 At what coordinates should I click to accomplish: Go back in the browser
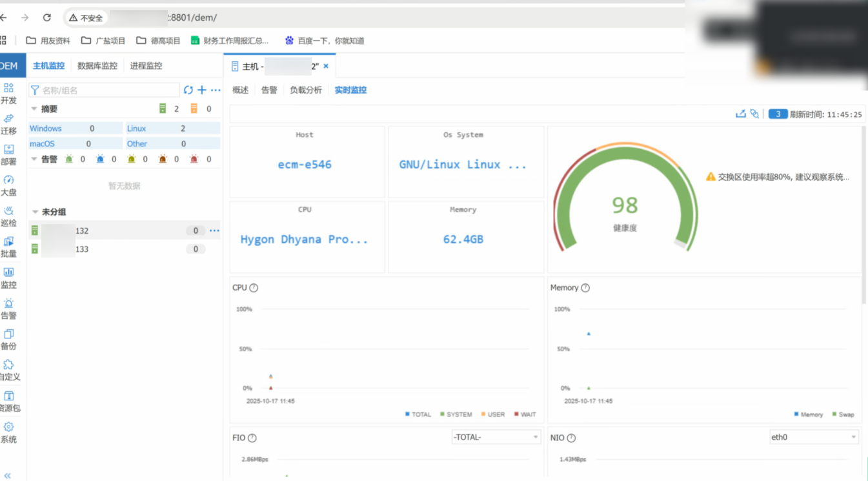[4, 17]
